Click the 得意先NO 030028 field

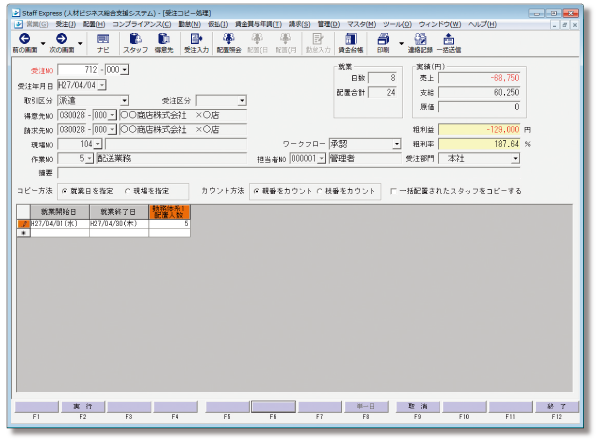coord(72,115)
